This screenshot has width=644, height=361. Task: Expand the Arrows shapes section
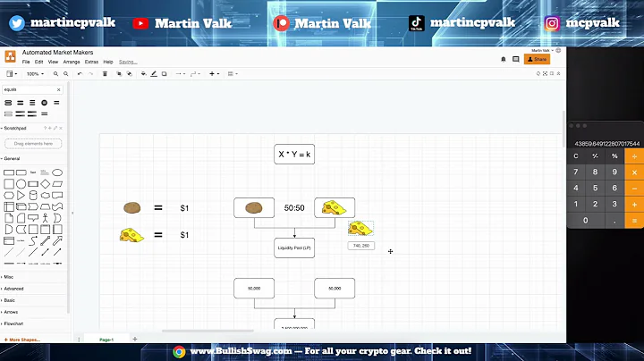pyautogui.click(x=10, y=312)
